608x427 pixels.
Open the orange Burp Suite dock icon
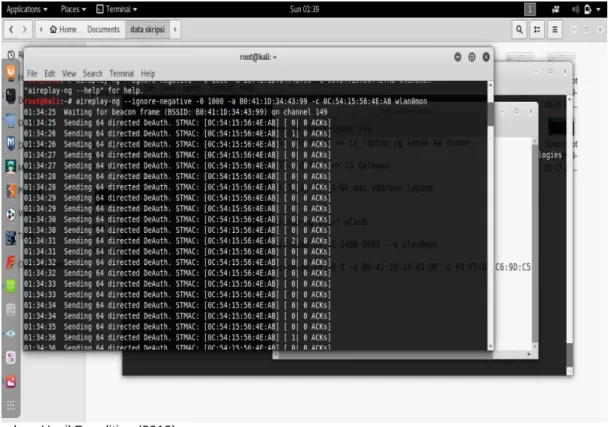11,190
